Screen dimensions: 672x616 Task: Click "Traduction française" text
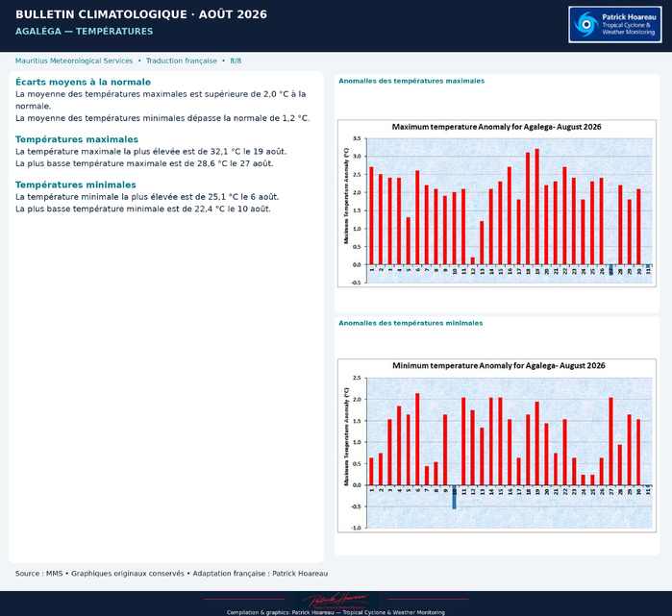pos(182,61)
